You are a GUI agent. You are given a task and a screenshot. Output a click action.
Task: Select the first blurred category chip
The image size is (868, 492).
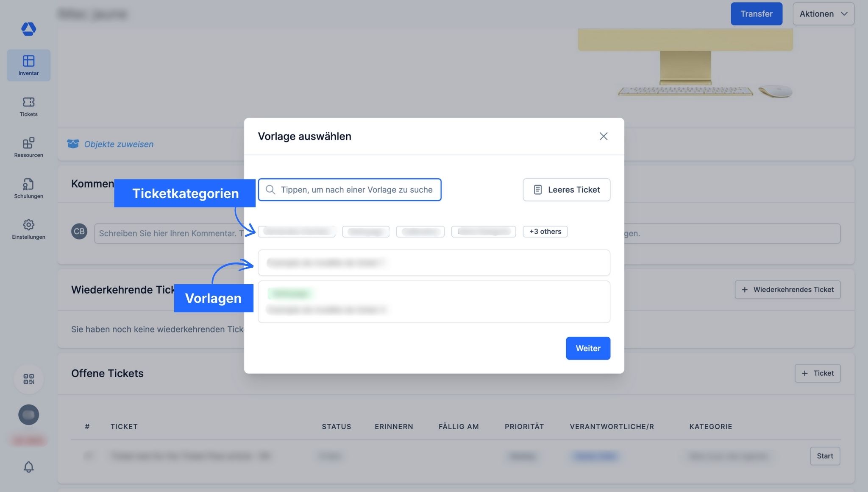(296, 232)
